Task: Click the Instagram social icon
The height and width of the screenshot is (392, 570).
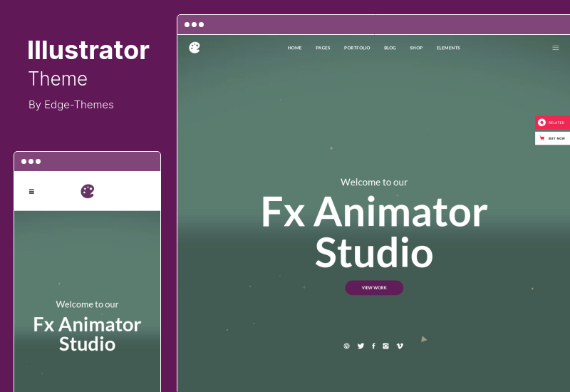Action: click(385, 346)
